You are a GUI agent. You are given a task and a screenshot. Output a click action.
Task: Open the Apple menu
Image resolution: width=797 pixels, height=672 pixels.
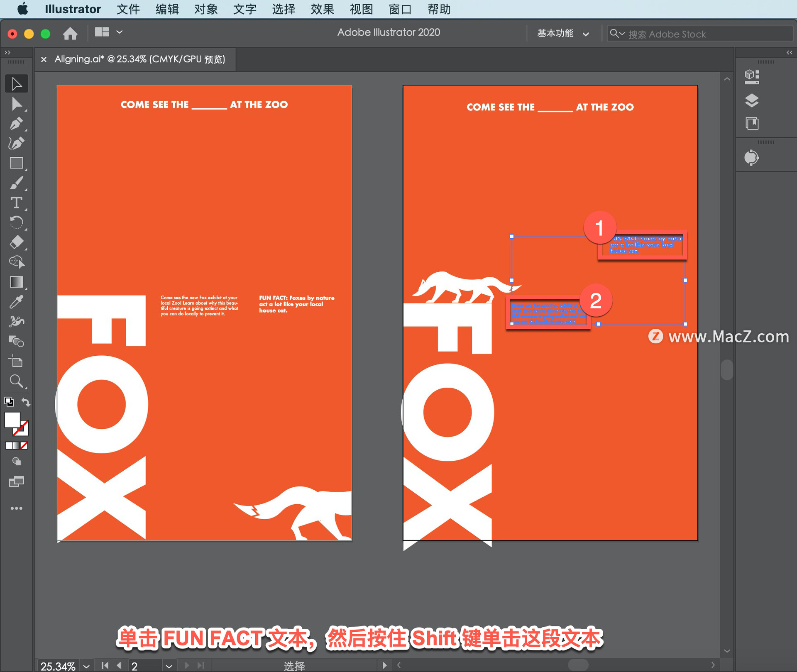coord(23,9)
